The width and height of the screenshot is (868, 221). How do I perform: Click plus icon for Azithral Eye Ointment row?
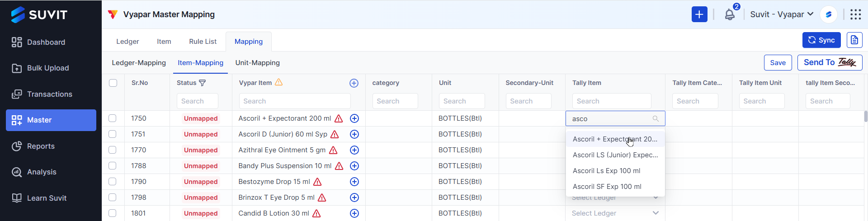354,150
